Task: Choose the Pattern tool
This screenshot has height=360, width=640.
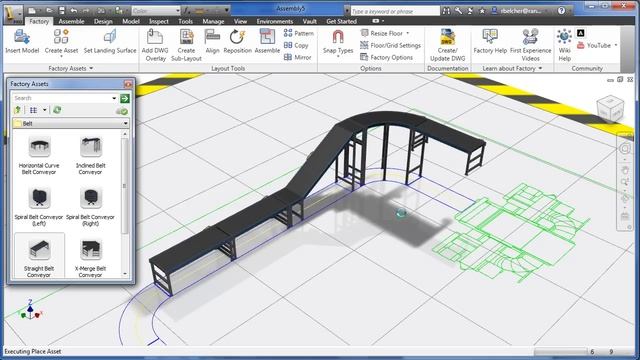Action: (x=299, y=33)
